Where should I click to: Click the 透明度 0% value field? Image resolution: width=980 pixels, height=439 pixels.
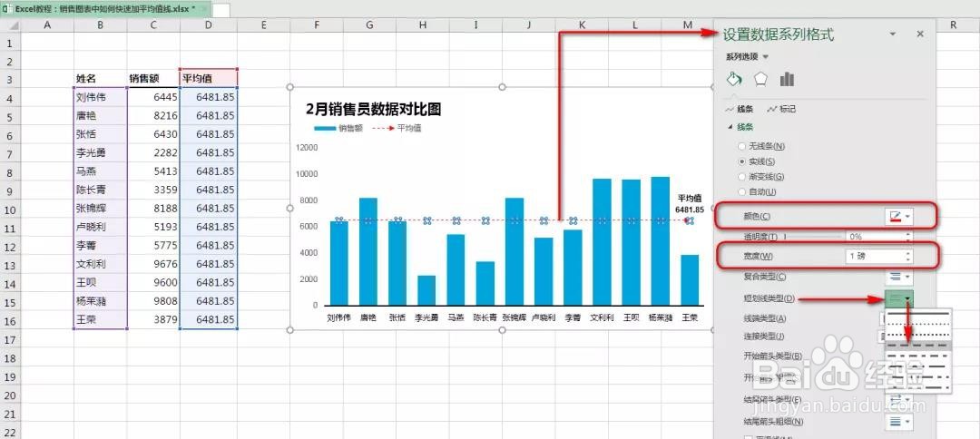[x=874, y=237]
